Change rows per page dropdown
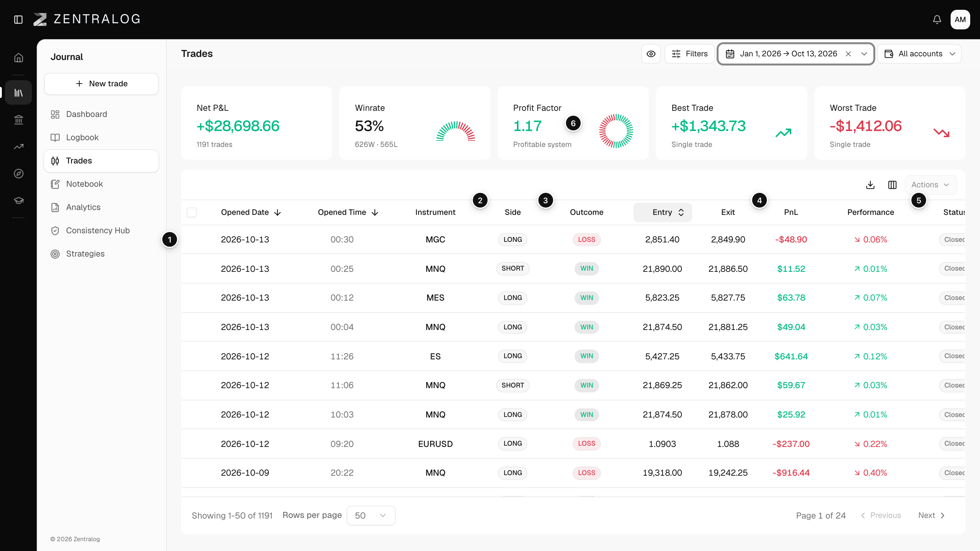This screenshot has height=551, width=980. tap(371, 515)
